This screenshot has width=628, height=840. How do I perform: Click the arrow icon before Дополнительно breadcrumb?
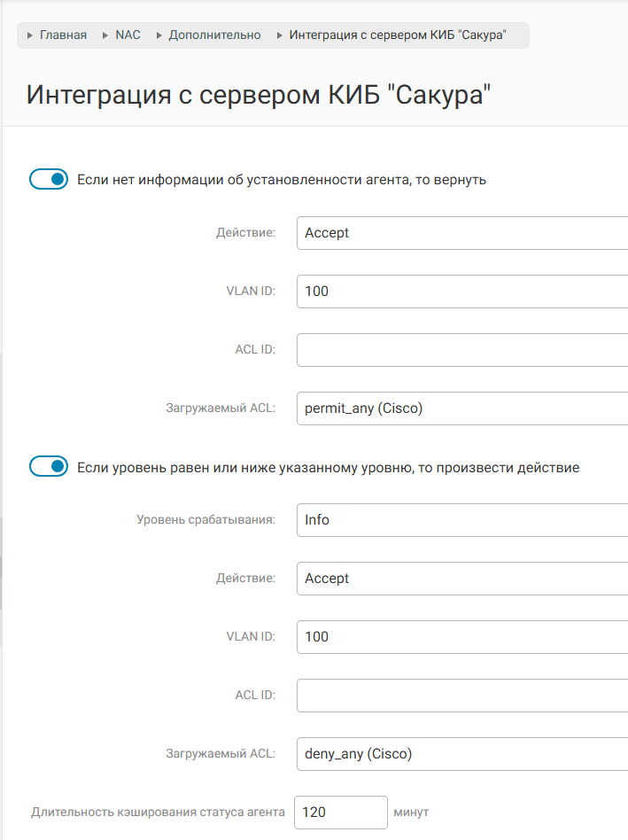click(159, 35)
